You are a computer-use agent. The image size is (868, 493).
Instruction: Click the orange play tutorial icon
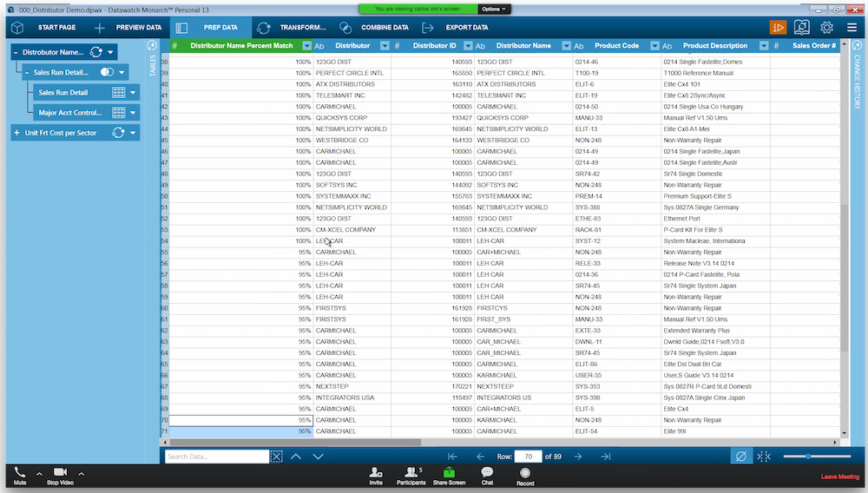pyautogui.click(x=778, y=28)
